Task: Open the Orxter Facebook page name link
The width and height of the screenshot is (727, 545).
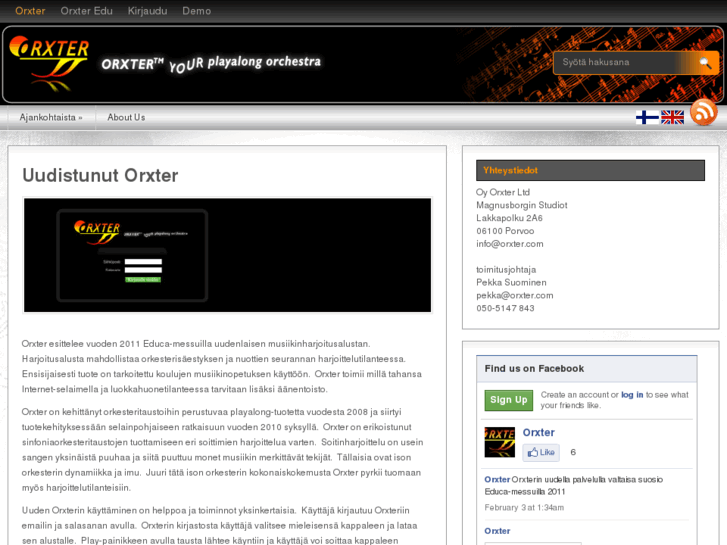Action: (x=538, y=433)
